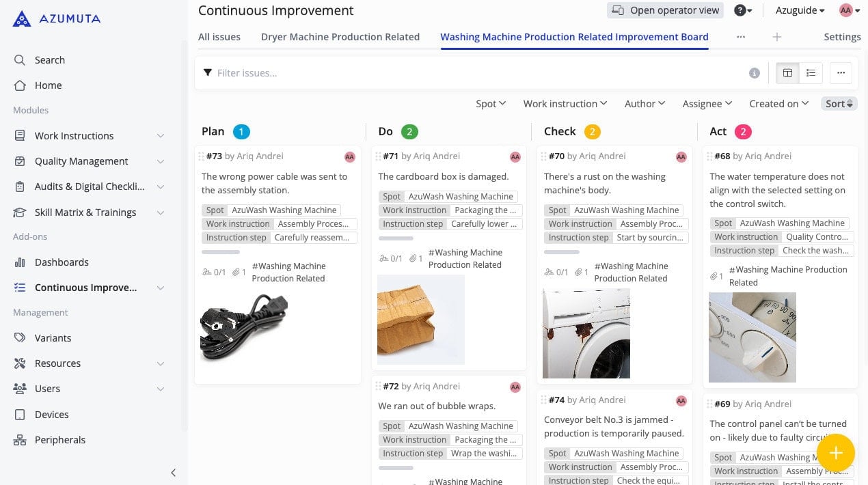The height and width of the screenshot is (485, 868).
Task: Click the Search magnifier in sidebar
Action: point(20,60)
